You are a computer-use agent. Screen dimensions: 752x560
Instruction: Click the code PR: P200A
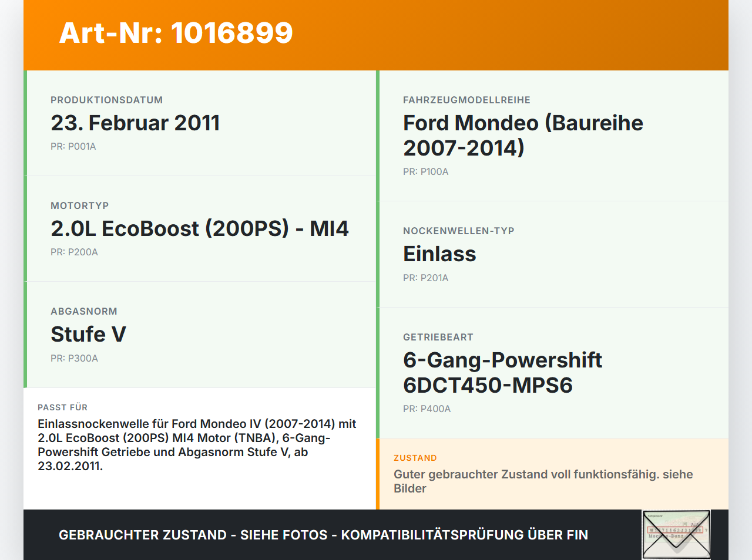(x=74, y=252)
